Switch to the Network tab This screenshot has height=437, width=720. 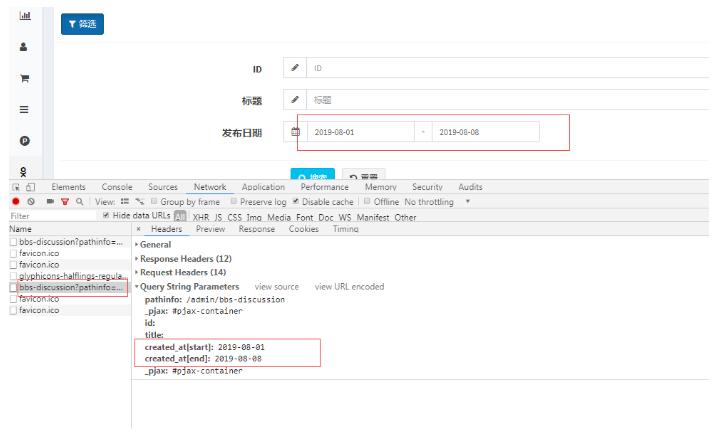210,187
